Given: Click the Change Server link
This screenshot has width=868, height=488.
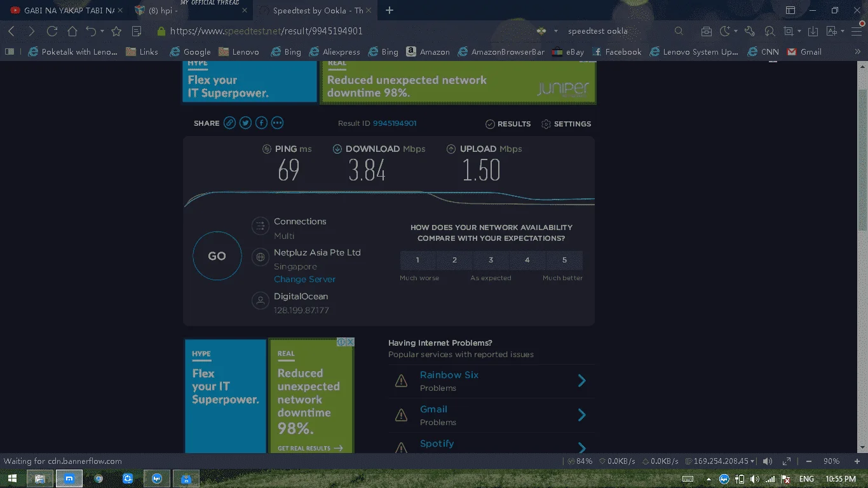Looking at the screenshot, I should (304, 280).
